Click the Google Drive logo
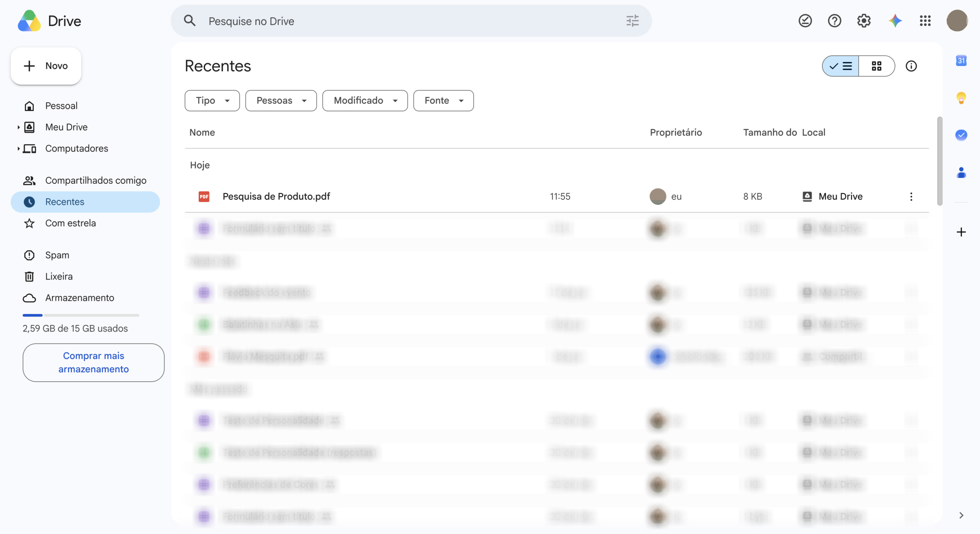Image resolution: width=980 pixels, height=534 pixels. [x=29, y=21]
